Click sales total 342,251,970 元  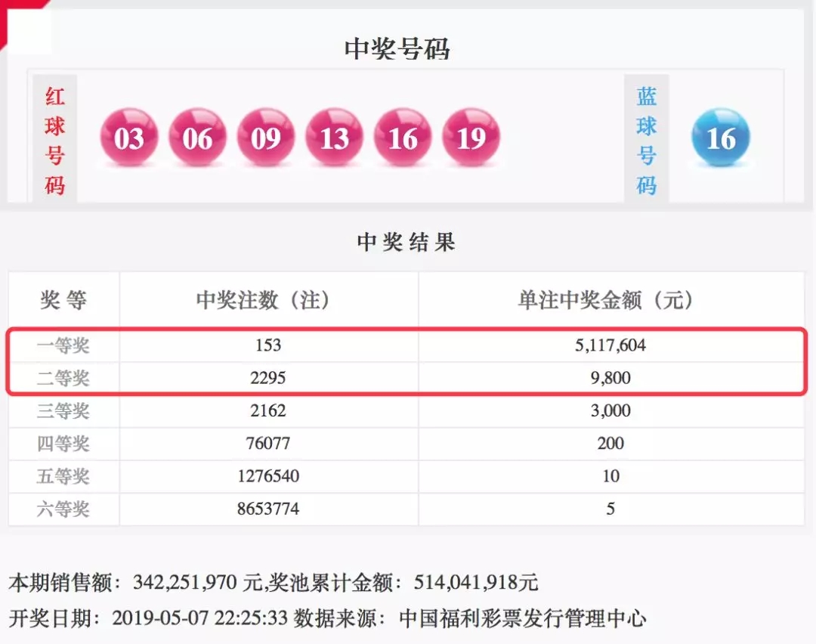pos(198,583)
